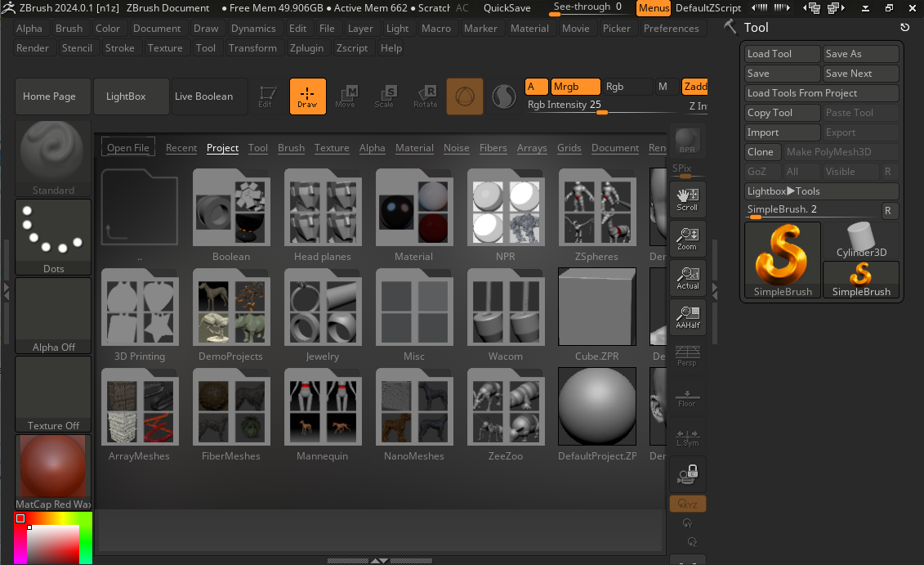
Task: Click the QuickSave button
Action: tap(507, 7)
